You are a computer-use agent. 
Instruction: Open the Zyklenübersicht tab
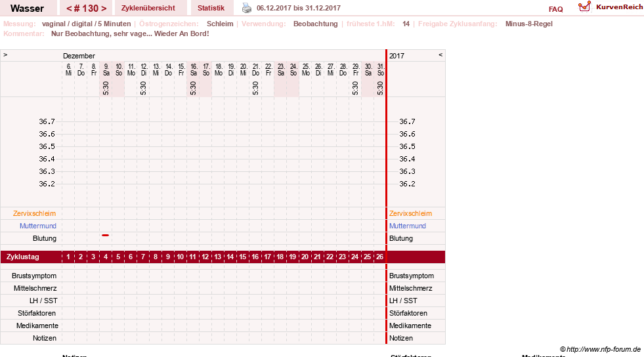coord(148,8)
